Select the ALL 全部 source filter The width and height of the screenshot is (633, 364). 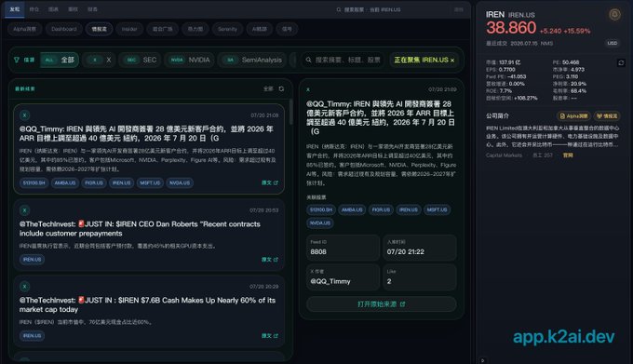(60, 60)
